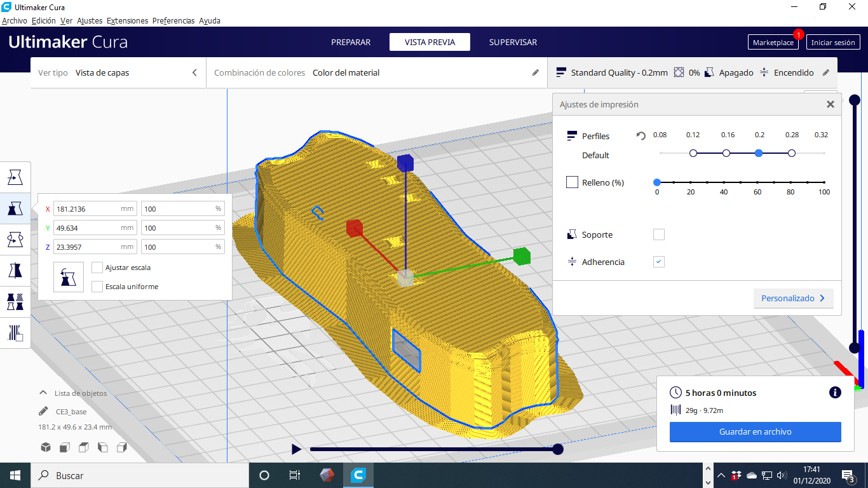Toggle the Escala uniforme checkbox
This screenshot has height=488, width=868.
[97, 287]
